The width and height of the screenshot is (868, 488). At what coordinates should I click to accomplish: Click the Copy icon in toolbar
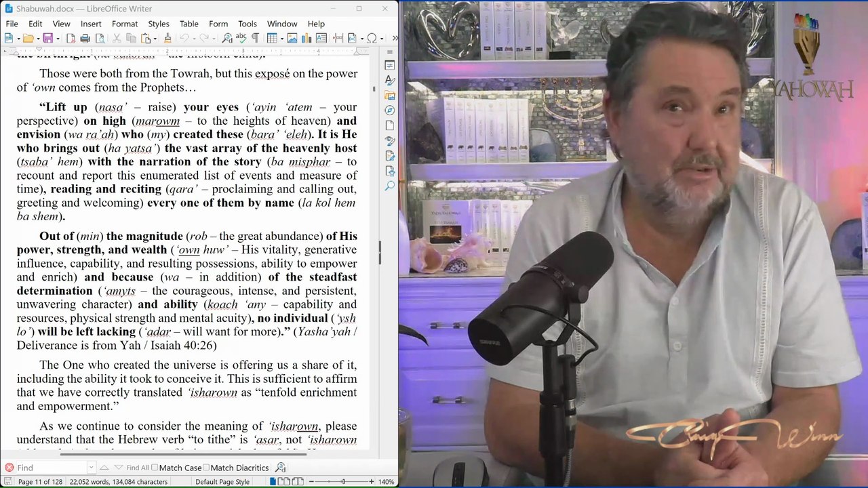coord(132,39)
